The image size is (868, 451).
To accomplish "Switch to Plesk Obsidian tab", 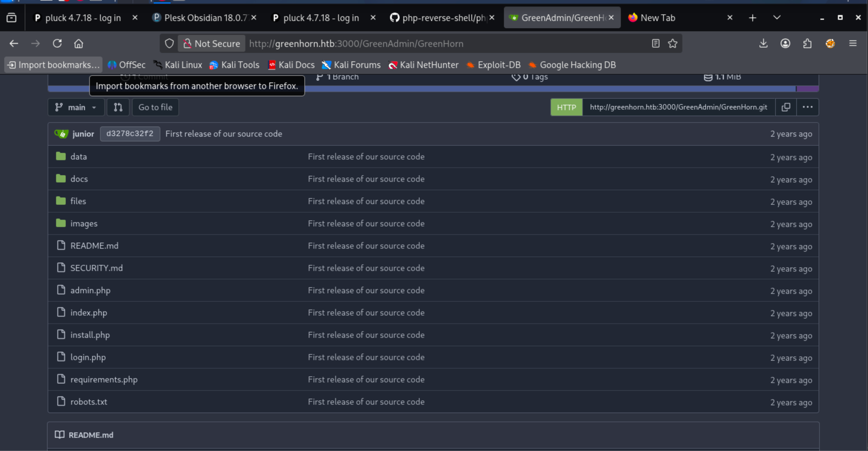I will click(204, 18).
